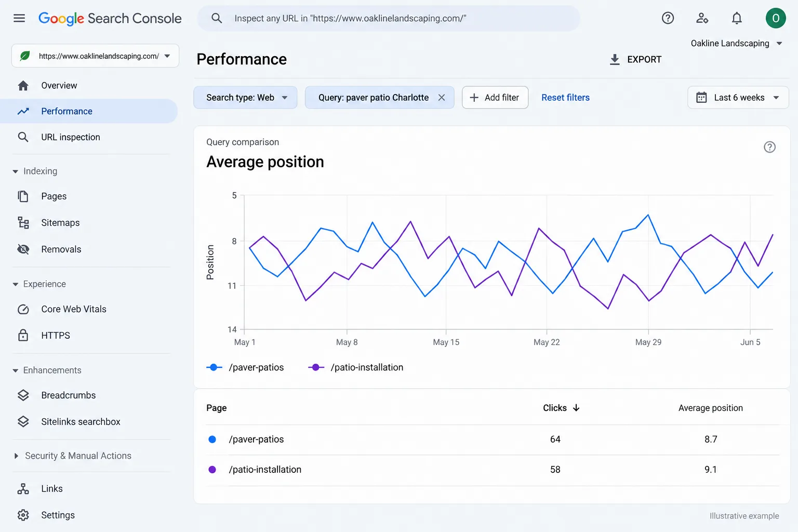Click the Links network icon
Image resolution: width=798 pixels, height=532 pixels.
23,489
